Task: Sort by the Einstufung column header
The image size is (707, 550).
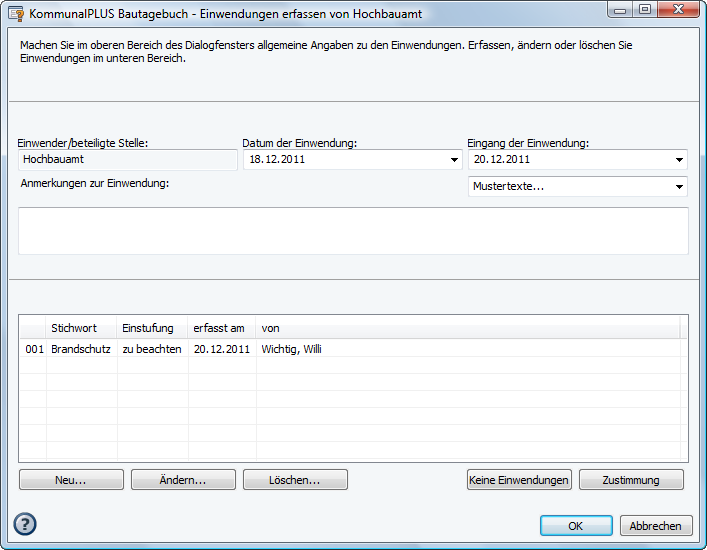Action: point(150,328)
